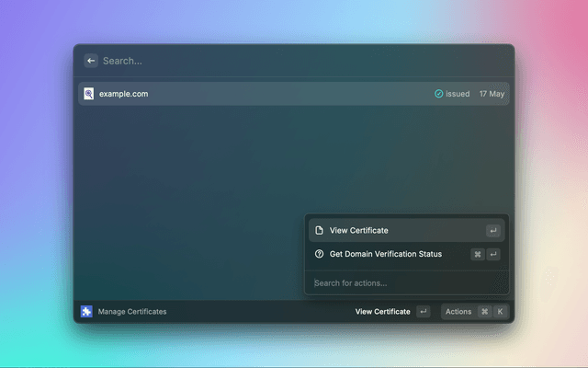The height and width of the screenshot is (368, 588).
Task: Focus the main Search field
Action: 276,61
